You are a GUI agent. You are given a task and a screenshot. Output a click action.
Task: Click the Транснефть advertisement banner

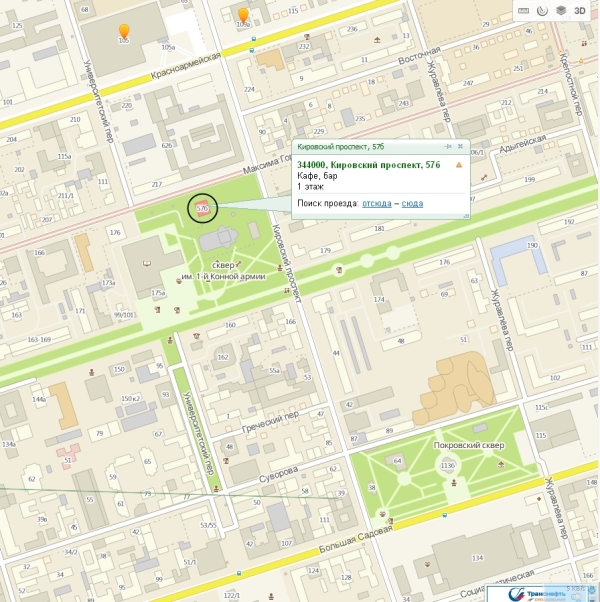[x=542, y=594]
